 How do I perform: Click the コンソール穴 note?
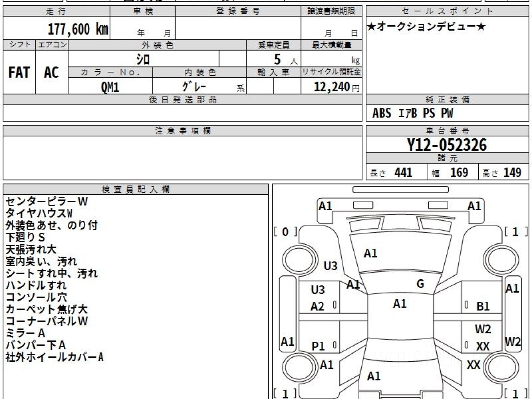36,297
